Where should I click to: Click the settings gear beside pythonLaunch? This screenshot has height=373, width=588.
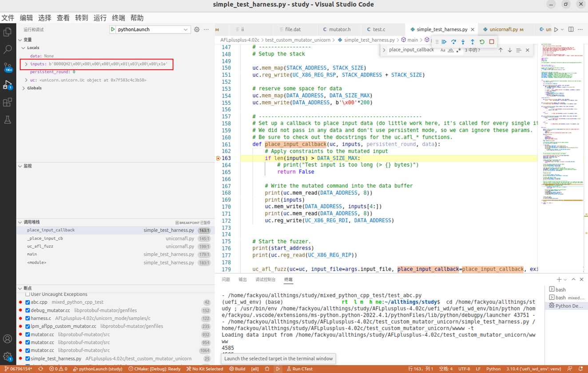pos(196,29)
